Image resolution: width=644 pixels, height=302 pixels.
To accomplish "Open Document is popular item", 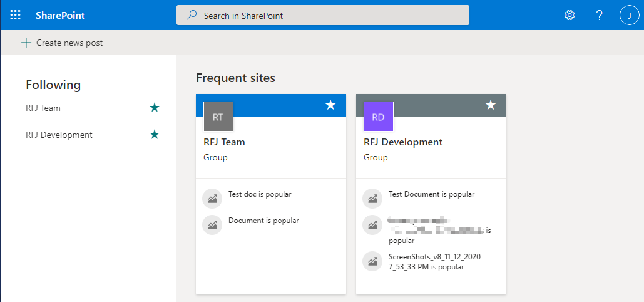I will coord(263,221).
